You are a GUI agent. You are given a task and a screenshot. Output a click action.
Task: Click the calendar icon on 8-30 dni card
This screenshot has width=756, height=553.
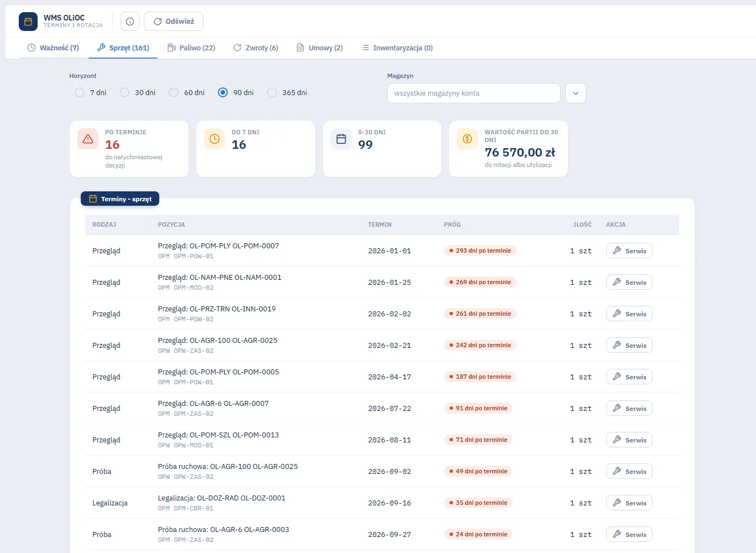(341, 139)
